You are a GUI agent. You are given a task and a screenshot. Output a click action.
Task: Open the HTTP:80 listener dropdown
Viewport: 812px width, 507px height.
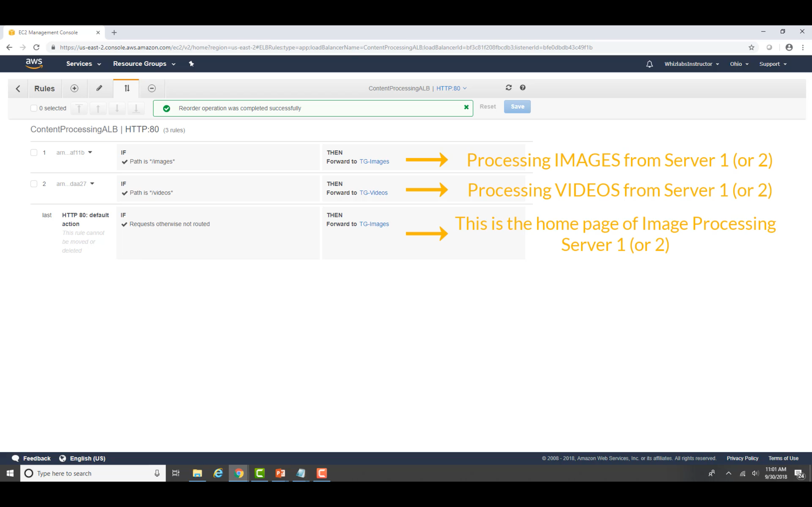point(451,88)
